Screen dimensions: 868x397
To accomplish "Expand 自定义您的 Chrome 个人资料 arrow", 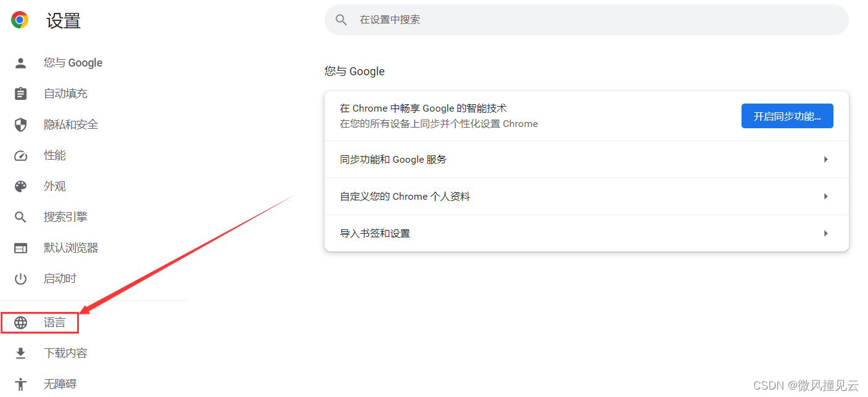I will (x=825, y=197).
